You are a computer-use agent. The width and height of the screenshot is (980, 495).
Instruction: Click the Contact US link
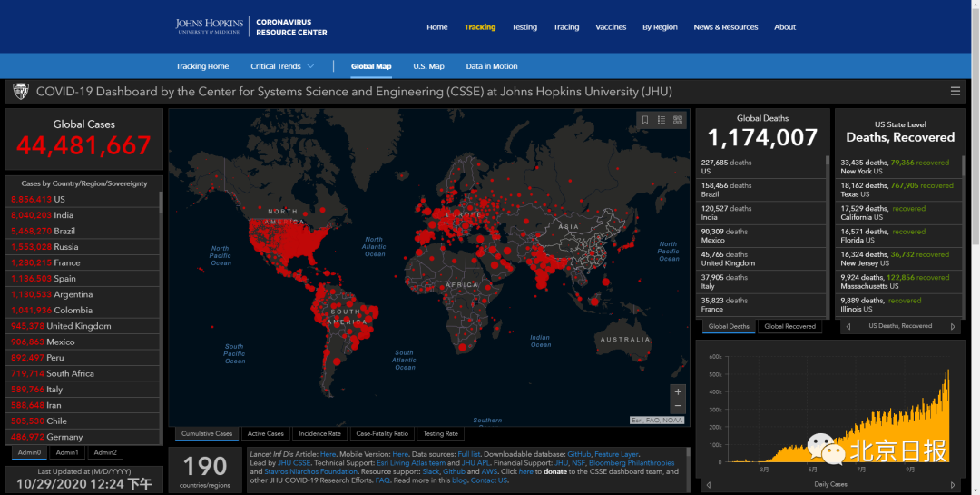pos(489,480)
